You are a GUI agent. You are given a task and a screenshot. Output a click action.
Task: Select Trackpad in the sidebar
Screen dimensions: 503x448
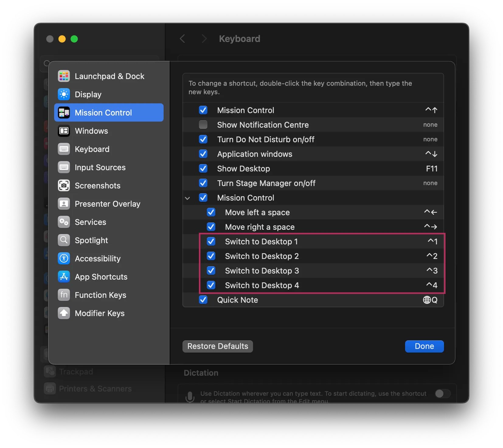pyautogui.click(x=76, y=371)
